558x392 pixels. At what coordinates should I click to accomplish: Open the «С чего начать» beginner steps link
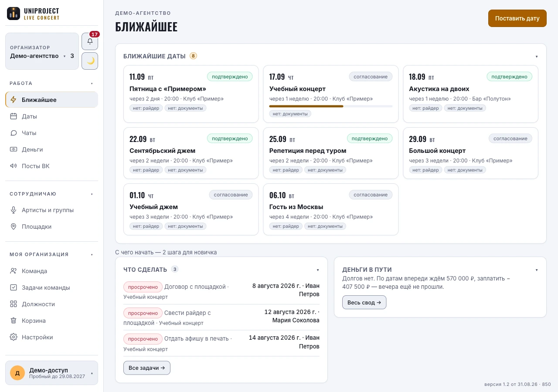point(166,252)
